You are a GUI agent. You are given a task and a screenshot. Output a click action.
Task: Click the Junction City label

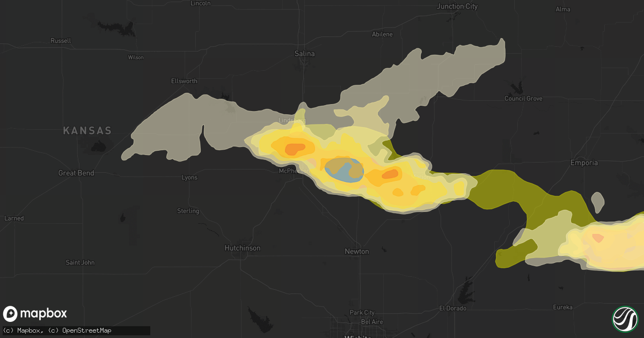point(457,6)
